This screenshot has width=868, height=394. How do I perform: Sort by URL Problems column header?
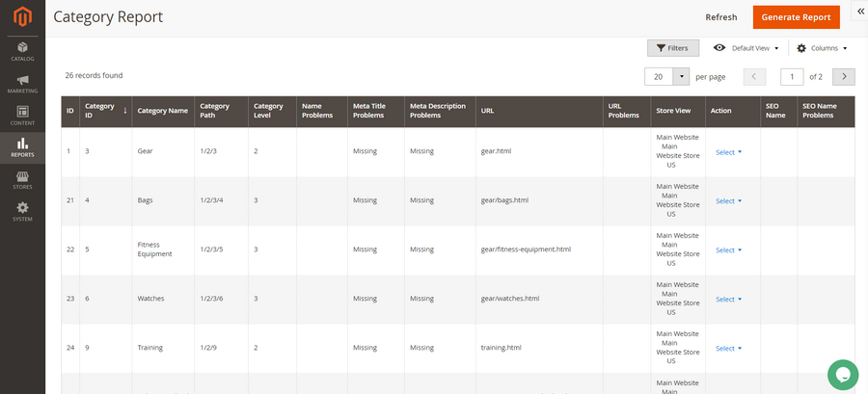627,111
